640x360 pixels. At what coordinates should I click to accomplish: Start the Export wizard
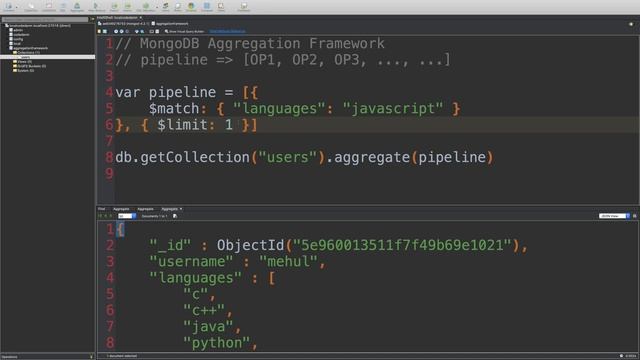[114, 6]
